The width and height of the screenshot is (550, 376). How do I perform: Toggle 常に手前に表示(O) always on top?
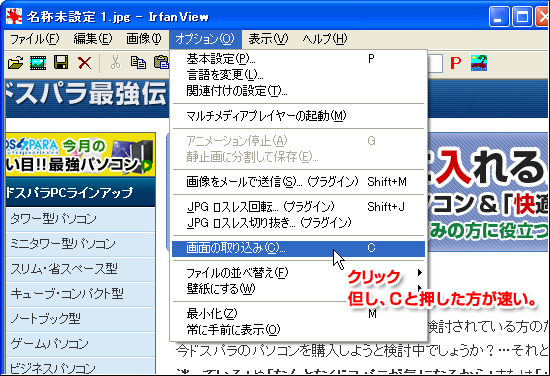point(298,330)
